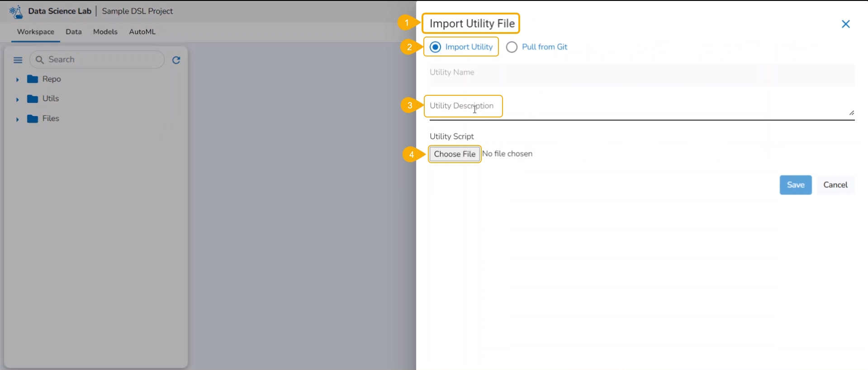
Task: Open the Data tab
Action: 74,32
